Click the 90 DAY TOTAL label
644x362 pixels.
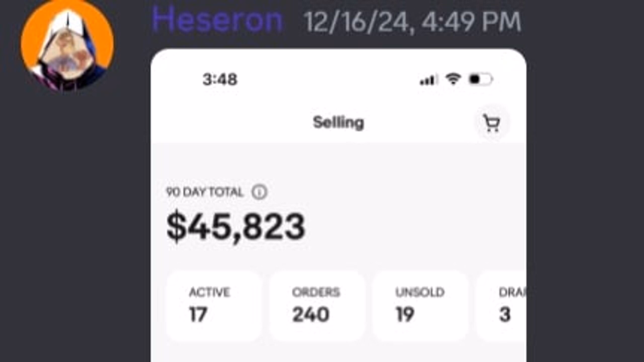coord(205,192)
